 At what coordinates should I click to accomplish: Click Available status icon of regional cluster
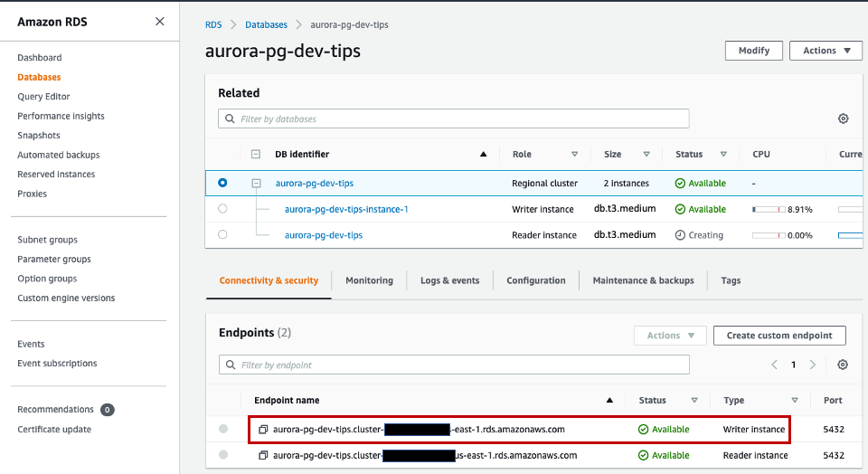680,184
